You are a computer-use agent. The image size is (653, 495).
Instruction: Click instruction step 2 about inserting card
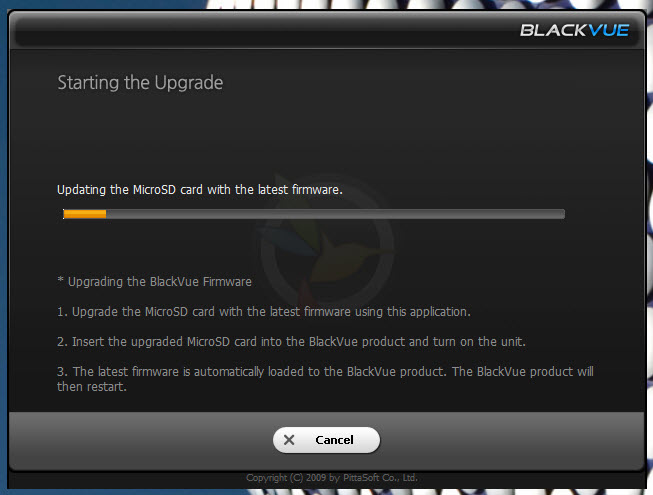pyautogui.click(x=291, y=342)
